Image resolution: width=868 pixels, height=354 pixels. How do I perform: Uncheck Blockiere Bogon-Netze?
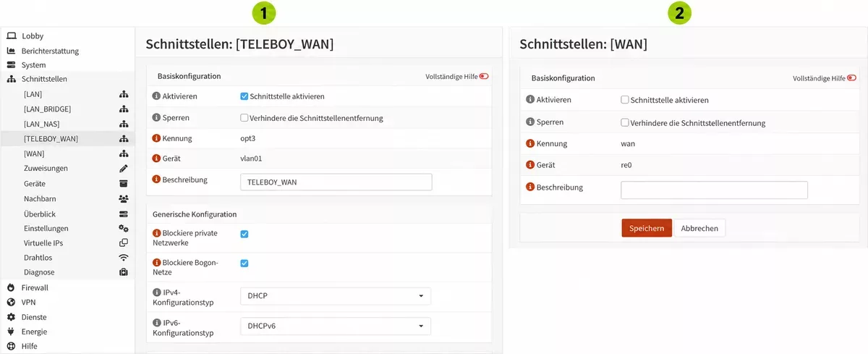pyautogui.click(x=244, y=263)
